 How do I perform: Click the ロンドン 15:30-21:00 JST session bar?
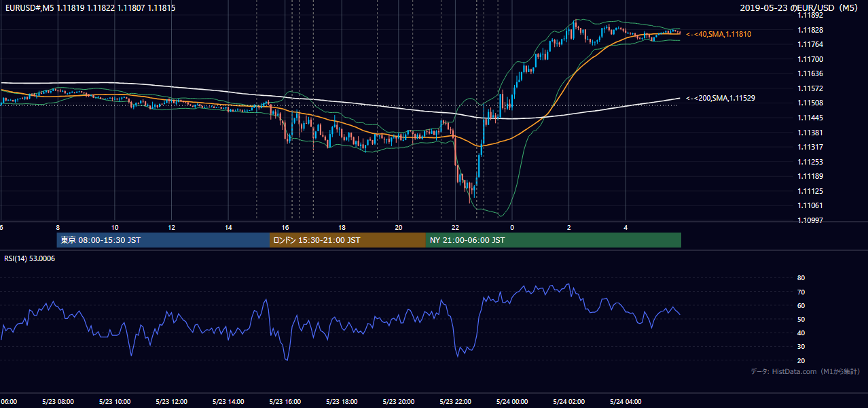pyautogui.click(x=348, y=240)
